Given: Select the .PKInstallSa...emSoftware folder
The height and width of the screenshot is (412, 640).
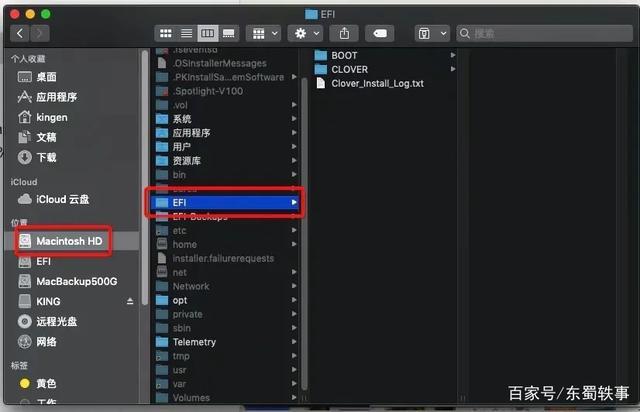Looking at the screenshot, I should click(x=228, y=77).
